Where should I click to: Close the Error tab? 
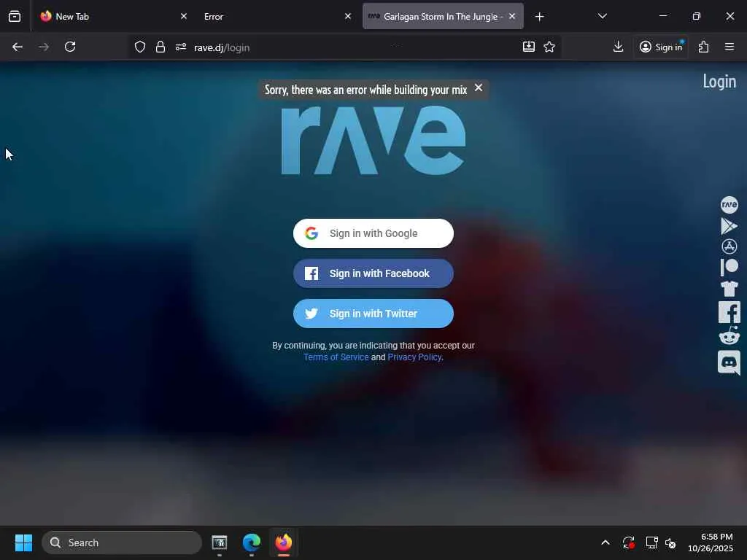(x=348, y=16)
